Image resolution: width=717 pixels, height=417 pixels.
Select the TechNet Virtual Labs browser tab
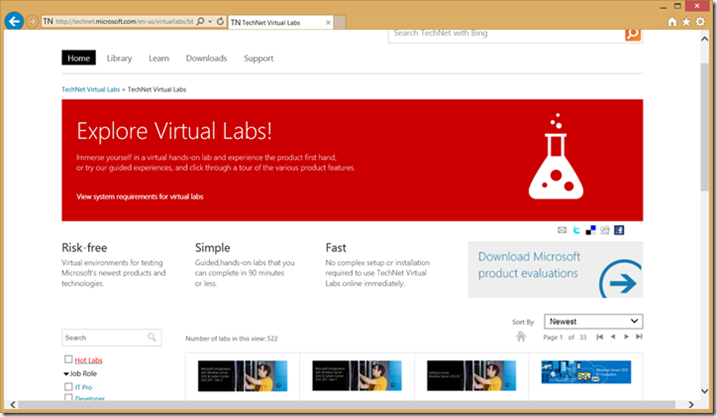coord(279,22)
